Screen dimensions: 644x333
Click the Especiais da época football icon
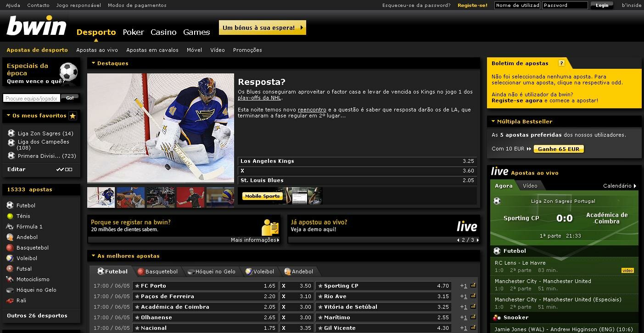(x=68, y=72)
